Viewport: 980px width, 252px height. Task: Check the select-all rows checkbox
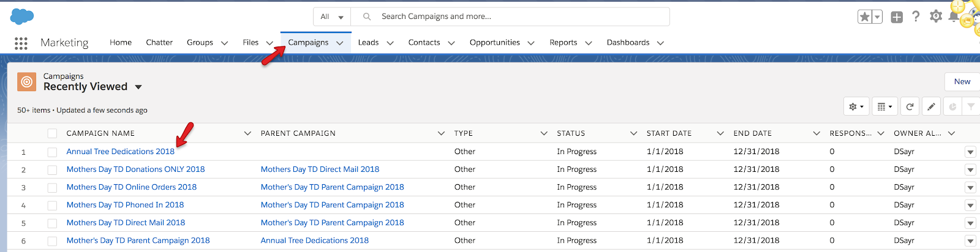tap(52, 133)
